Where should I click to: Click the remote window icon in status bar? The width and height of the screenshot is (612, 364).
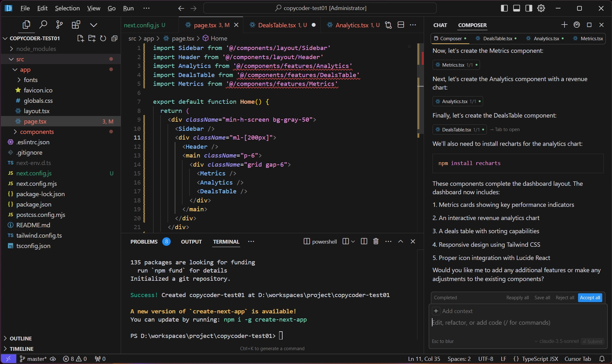pyautogui.click(x=8, y=359)
